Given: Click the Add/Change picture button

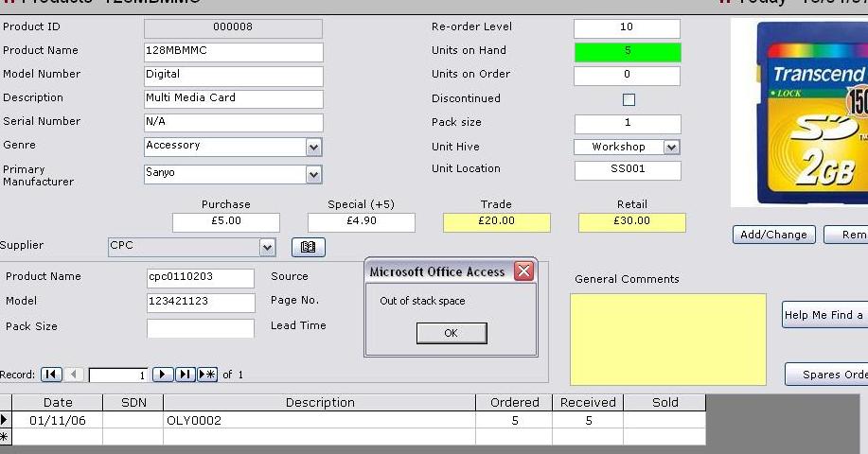Looking at the screenshot, I should pyautogui.click(x=774, y=235).
